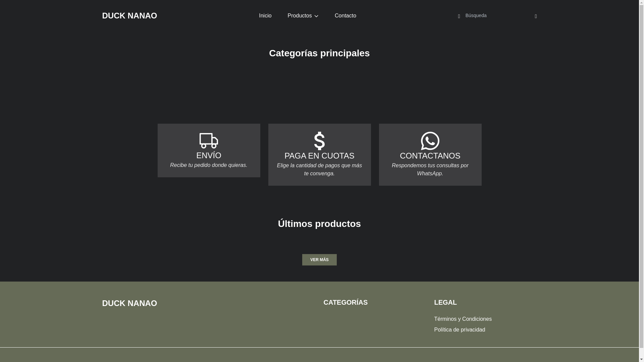Click the footer DUCK NANAO logo

(129, 303)
